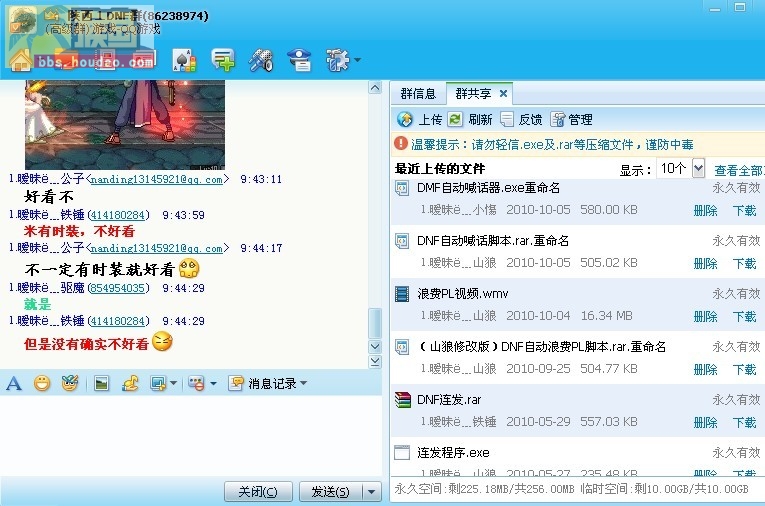The height and width of the screenshot is (506, 765).
Task: Open the 管理 manage option
Action: [x=571, y=120]
